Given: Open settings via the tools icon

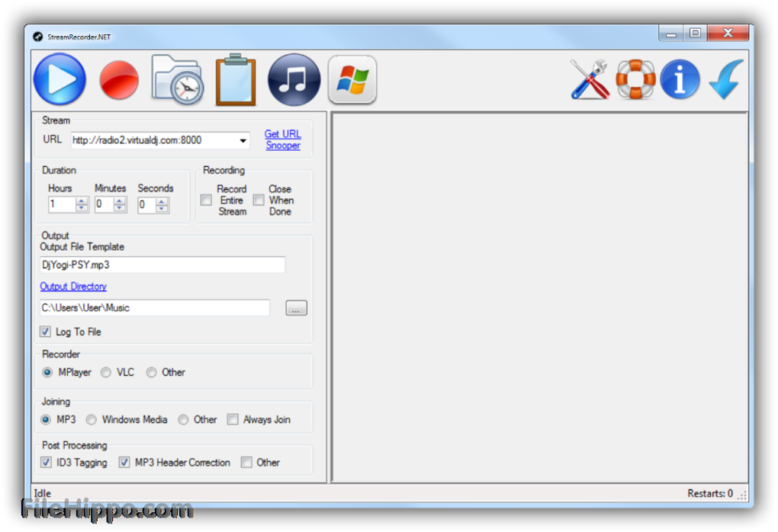Looking at the screenshot, I should (590, 79).
